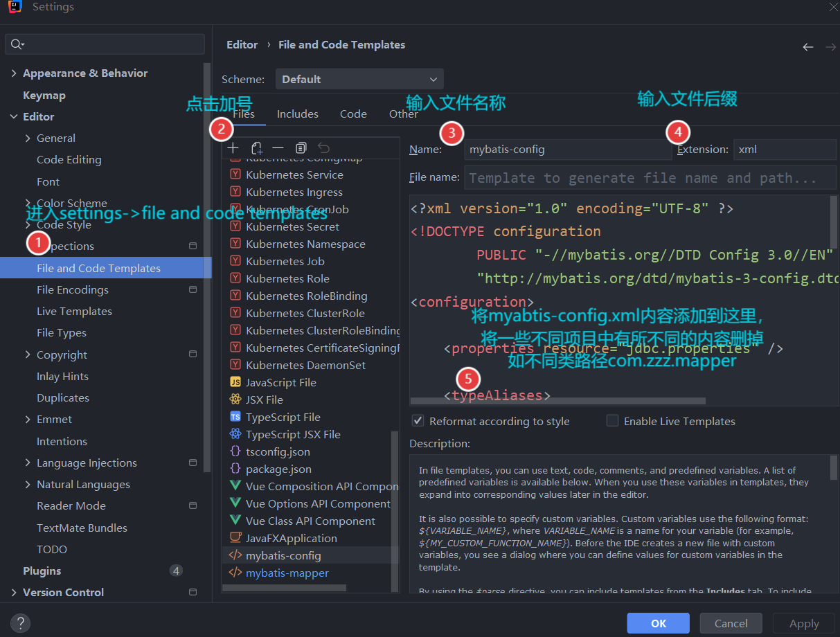Click the Apply button
The image size is (840, 637).
804,623
